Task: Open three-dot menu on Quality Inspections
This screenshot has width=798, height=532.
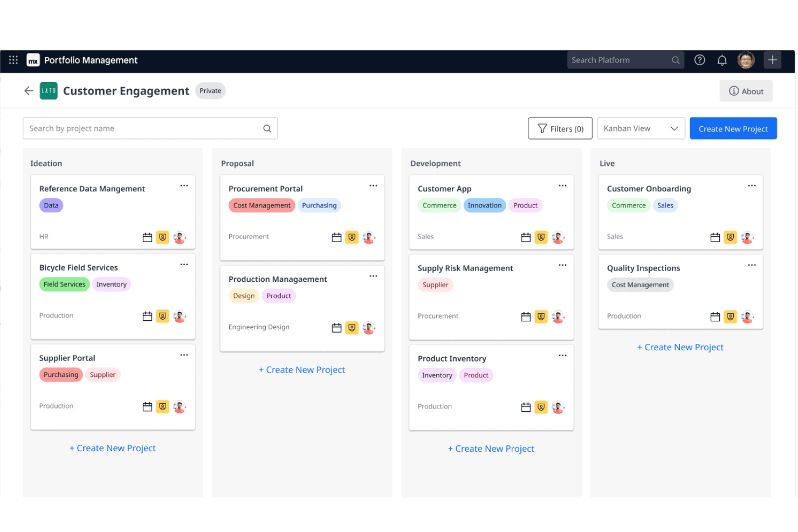Action: 752,265
